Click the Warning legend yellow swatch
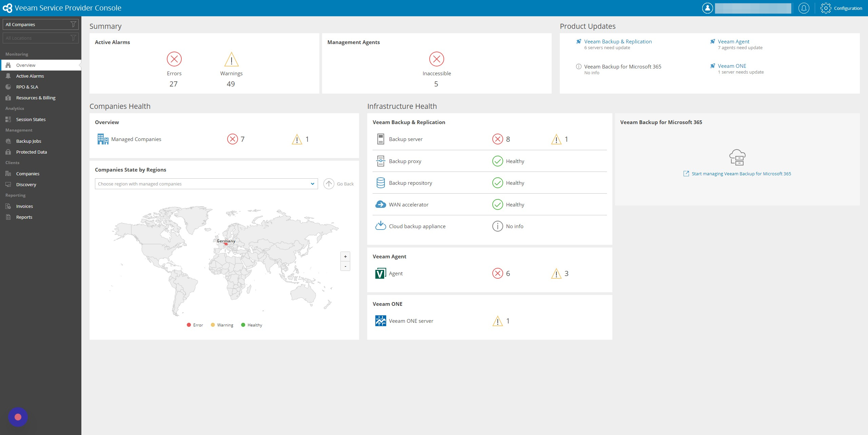 point(213,325)
